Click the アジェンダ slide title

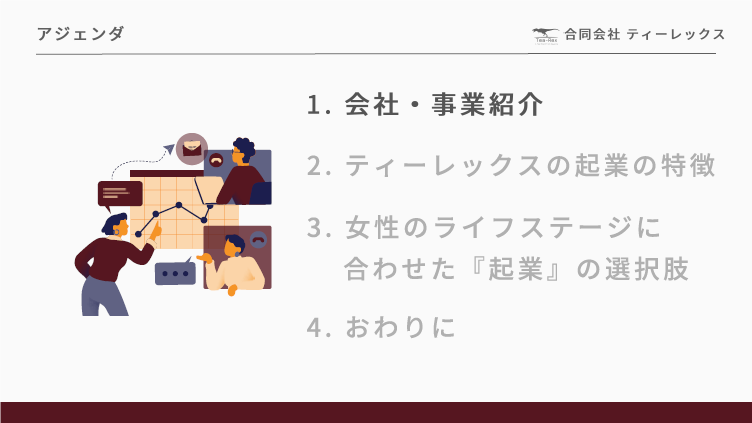coord(81,34)
